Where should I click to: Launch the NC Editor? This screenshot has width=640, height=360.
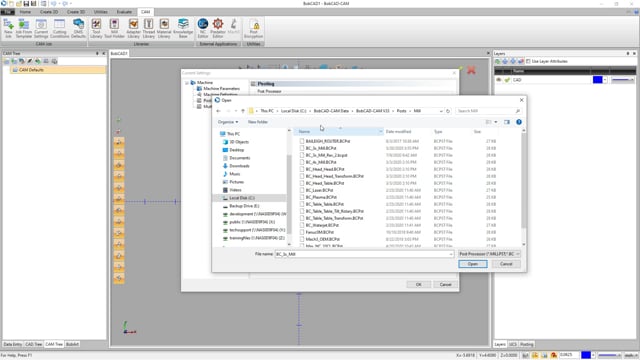pos(203,28)
